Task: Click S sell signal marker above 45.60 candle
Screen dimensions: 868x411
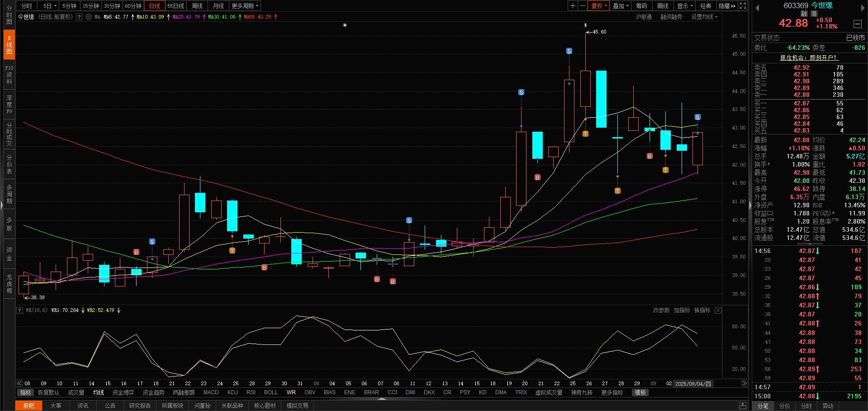Action: [x=569, y=51]
